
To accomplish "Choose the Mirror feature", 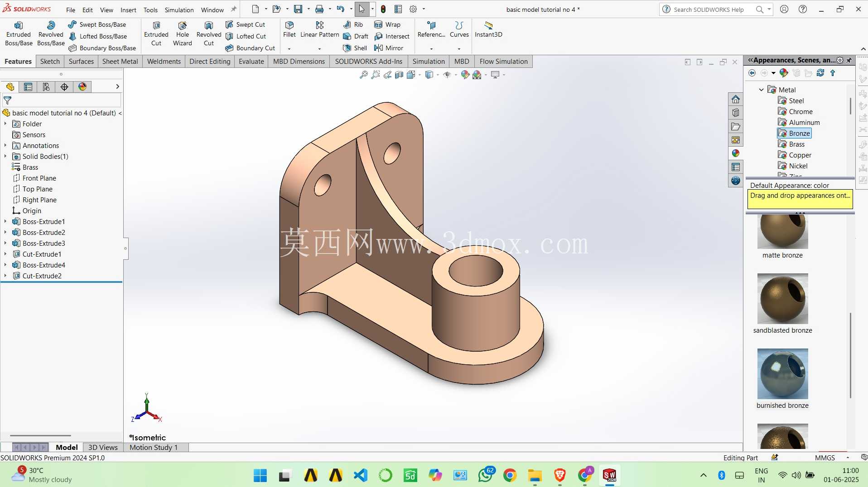I will point(389,48).
